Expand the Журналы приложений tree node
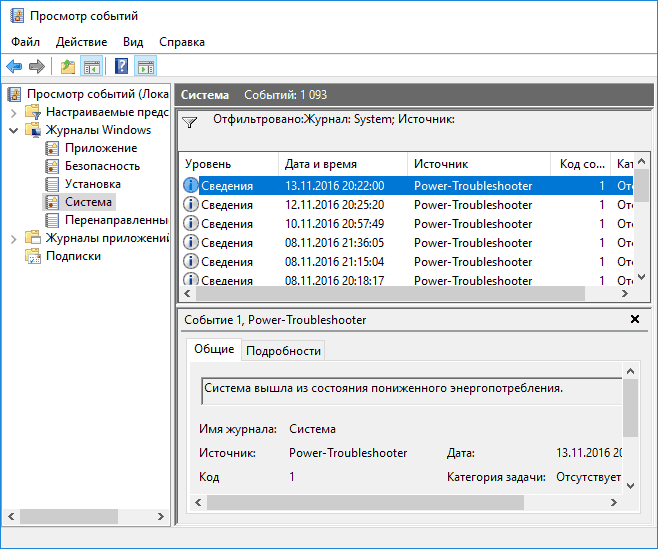The width and height of the screenshot is (658, 549). [x=13, y=239]
